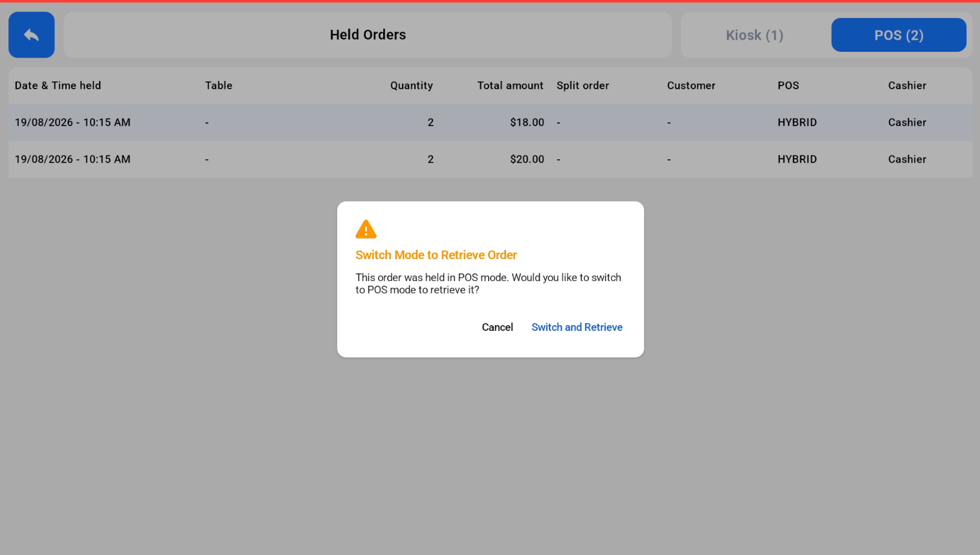Click the Table column header
This screenshot has width=980, height=555.
(219, 85)
